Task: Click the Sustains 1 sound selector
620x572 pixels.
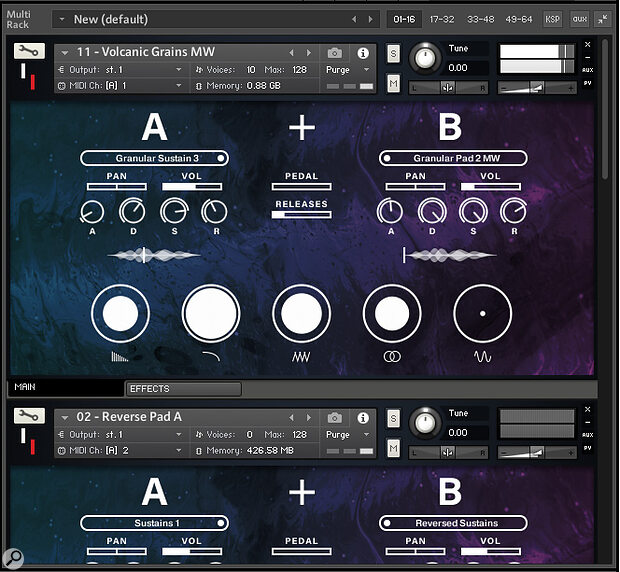Action: (154, 523)
